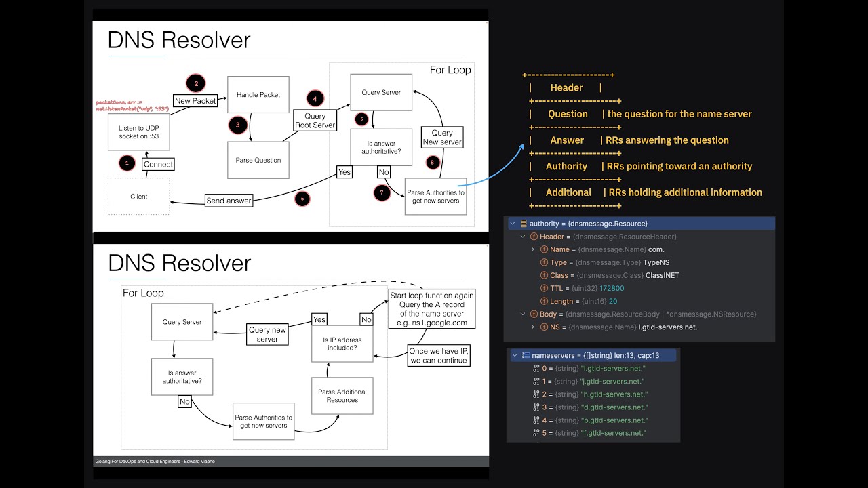
Task: Click the struct icon beside authority variable
Action: pos(524,224)
